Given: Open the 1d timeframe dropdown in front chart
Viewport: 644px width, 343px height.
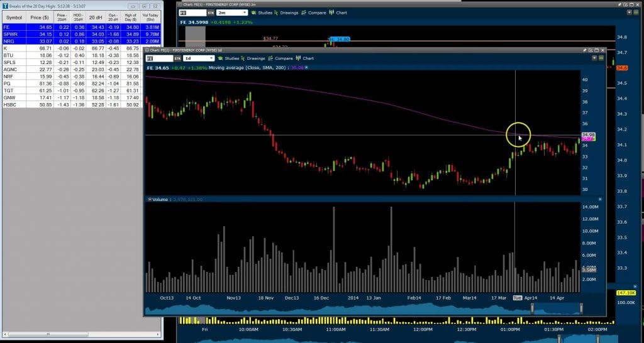Looking at the screenshot, I should (x=199, y=58).
